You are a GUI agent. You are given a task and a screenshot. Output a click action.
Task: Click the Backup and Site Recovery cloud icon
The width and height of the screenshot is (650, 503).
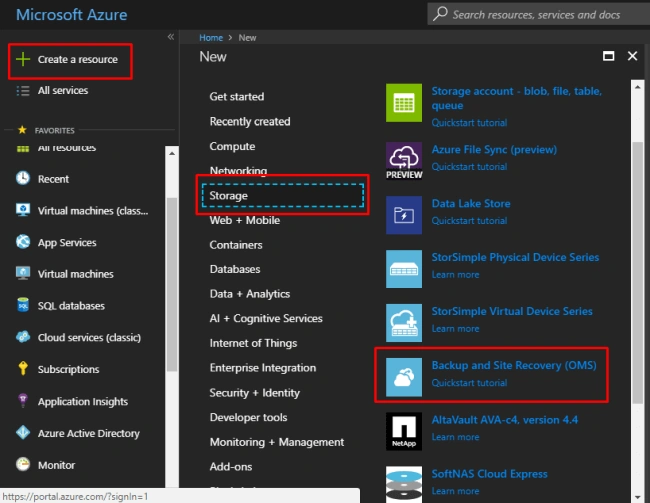pos(404,377)
